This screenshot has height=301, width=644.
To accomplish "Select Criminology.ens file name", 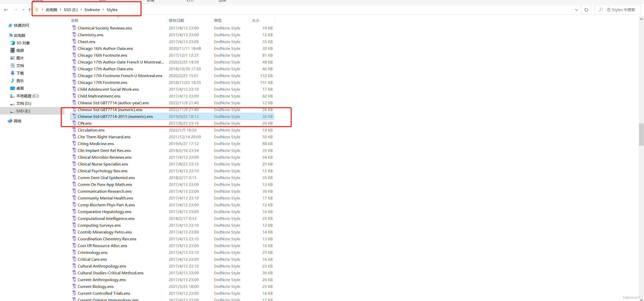I will pos(93,253).
